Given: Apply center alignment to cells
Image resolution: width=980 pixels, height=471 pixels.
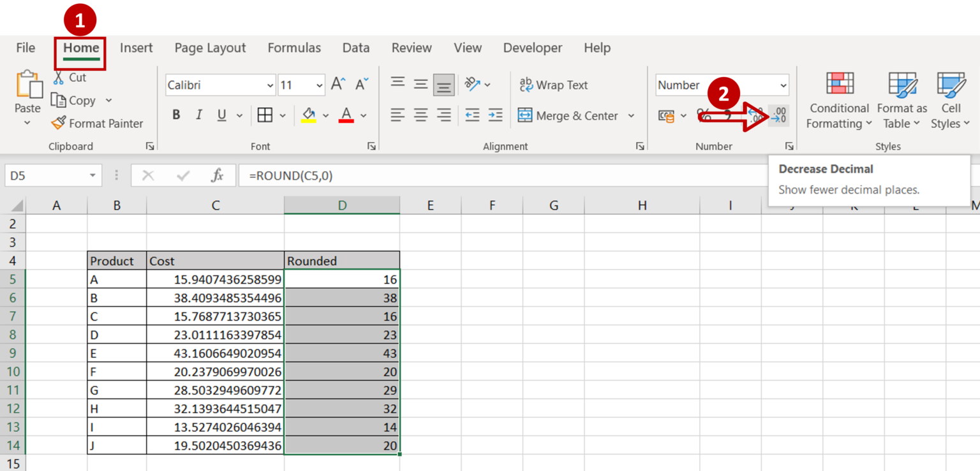Looking at the screenshot, I should 420,115.
